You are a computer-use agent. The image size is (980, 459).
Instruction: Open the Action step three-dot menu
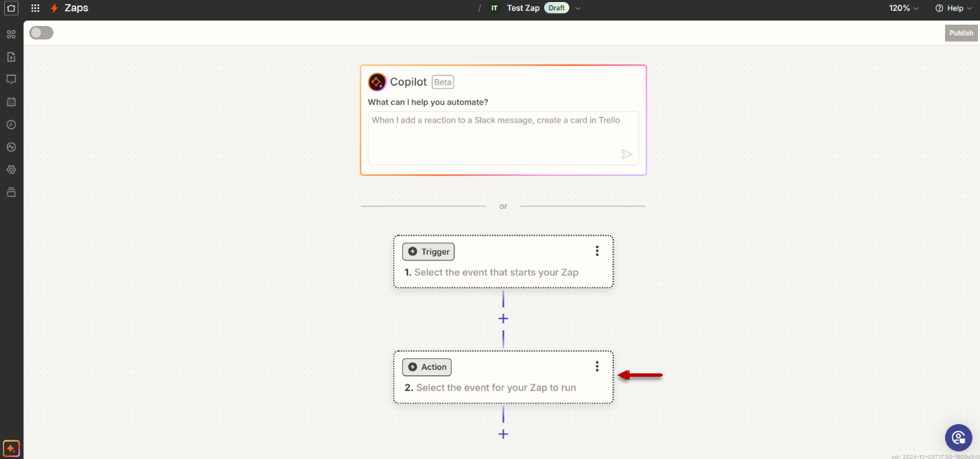pyautogui.click(x=597, y=367)
